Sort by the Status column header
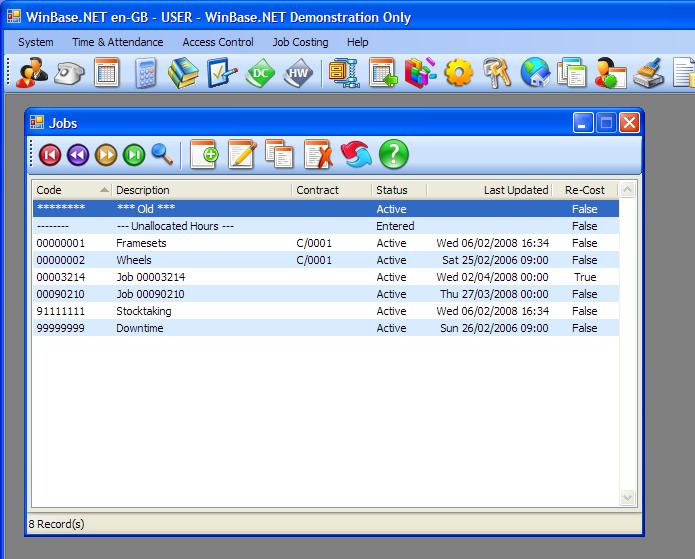 pyautogui.click(x=399, y=190)
